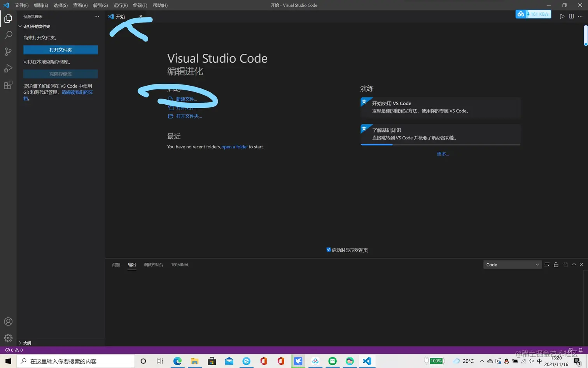Switch the 中 input method indicator
The width and height of the screenshot is (588, 368).
tap(539, 361)
